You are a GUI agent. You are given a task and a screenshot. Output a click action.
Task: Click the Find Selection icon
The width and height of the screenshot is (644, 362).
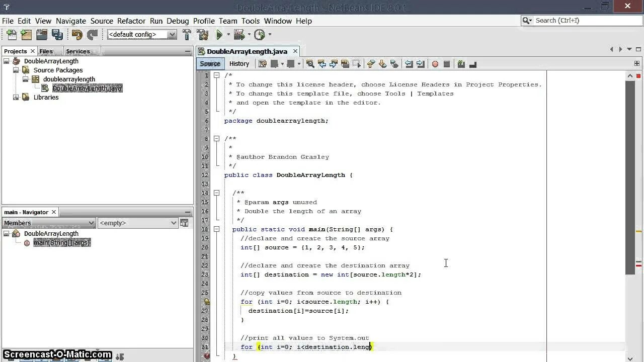click(x=310, y=64)
